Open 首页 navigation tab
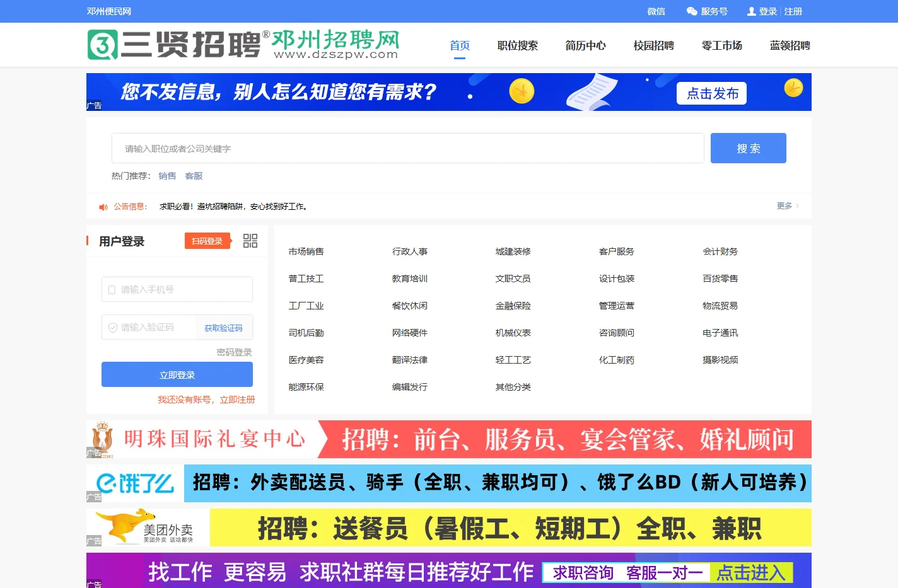Screen dimensions: 898x588 pyautogui.click(x=460, y=45)
